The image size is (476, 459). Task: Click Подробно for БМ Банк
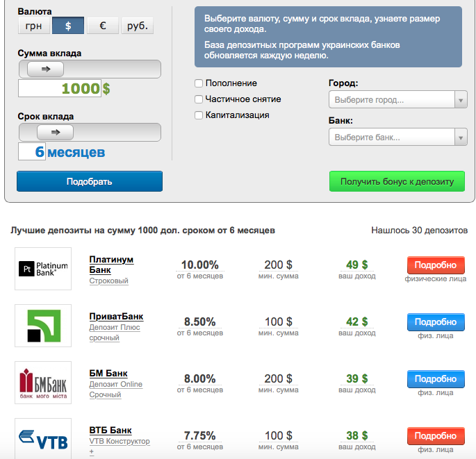coord(436,379)
